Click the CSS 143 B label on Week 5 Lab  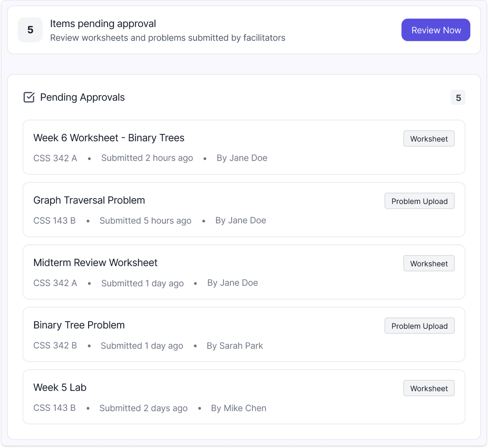(54, 408)
